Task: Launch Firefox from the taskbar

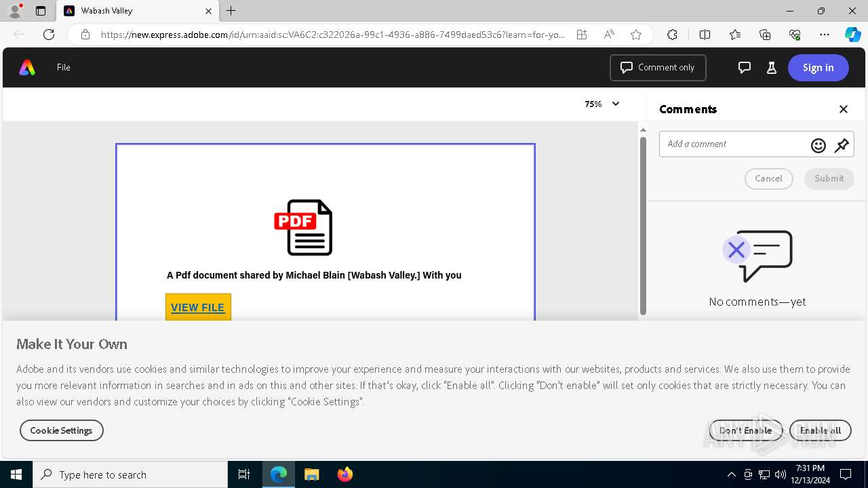Action: click(344, 474)
